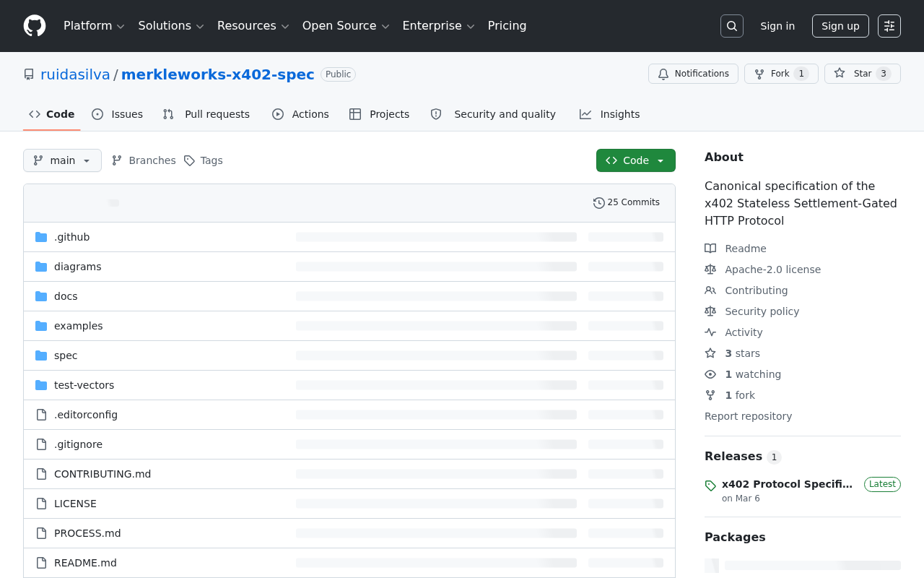Open the green Code dropdown button
Image resolution: width=924 pixels, height=578 pixels.
(636, 160)
